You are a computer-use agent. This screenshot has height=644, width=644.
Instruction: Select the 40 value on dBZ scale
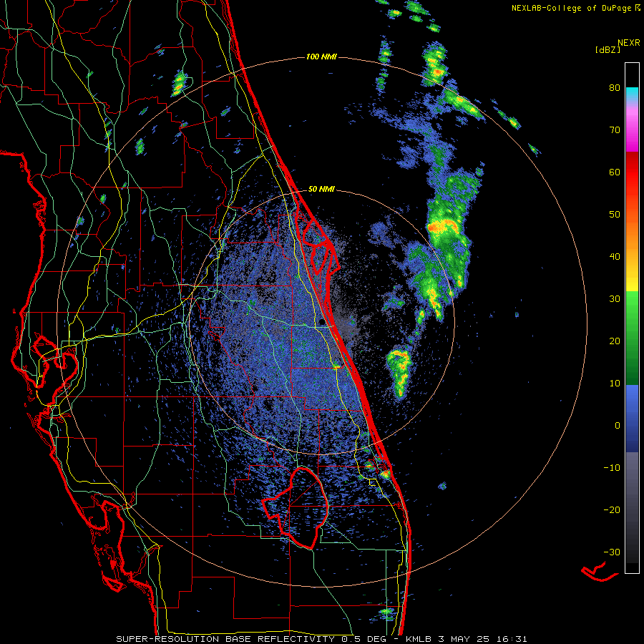(x=615, y=257)
